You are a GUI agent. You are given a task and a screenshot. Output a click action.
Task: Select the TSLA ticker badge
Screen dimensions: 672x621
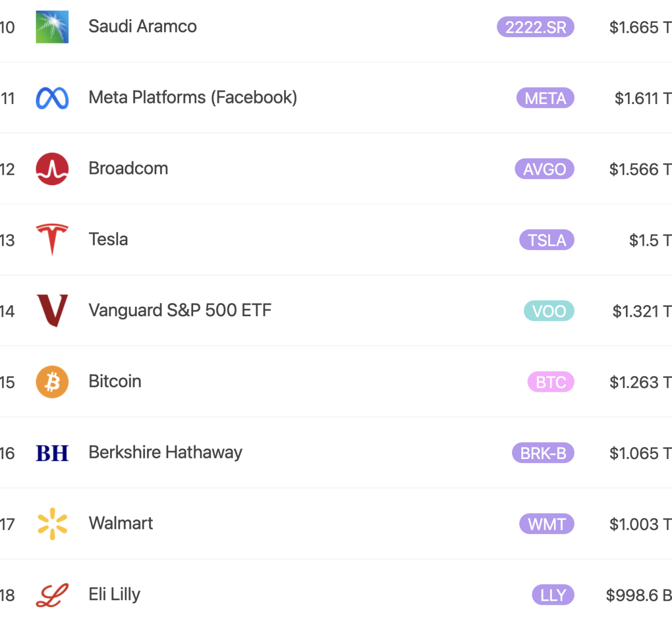point(547,240)
